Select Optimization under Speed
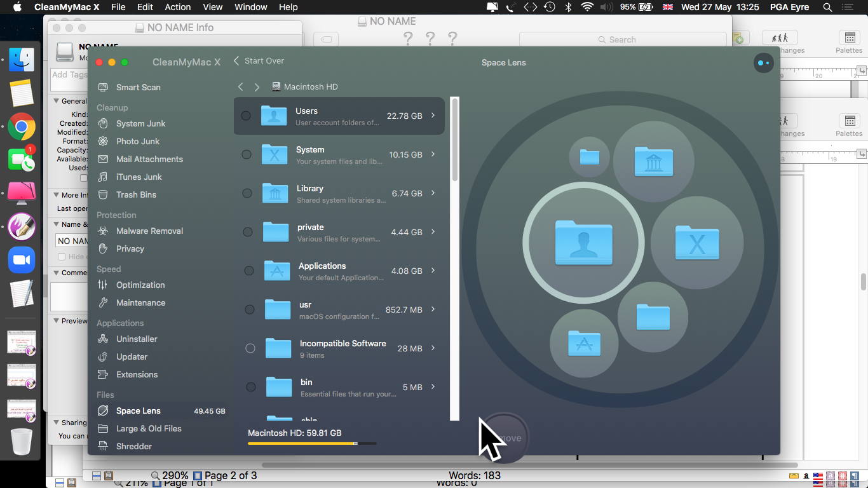 point(132,285)
